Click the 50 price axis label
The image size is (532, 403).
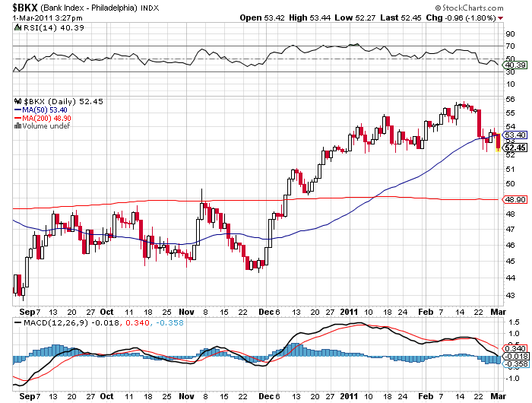tap(510, 184)
